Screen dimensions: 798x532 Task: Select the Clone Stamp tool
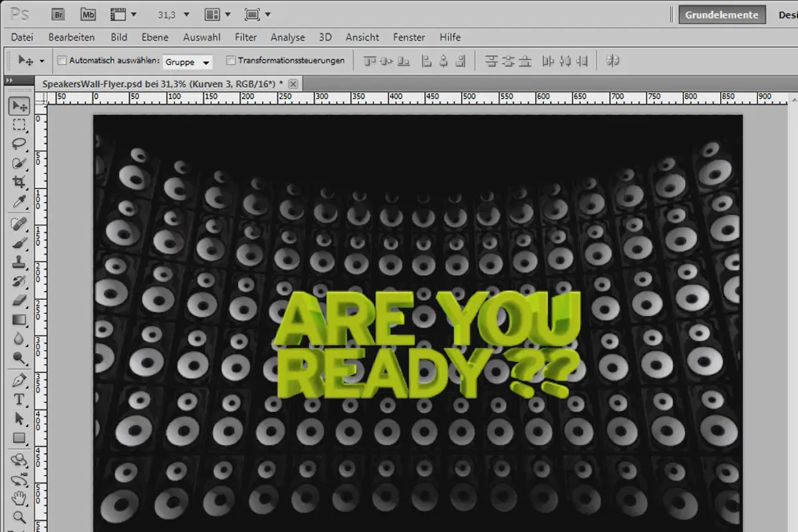coord(19,262)
